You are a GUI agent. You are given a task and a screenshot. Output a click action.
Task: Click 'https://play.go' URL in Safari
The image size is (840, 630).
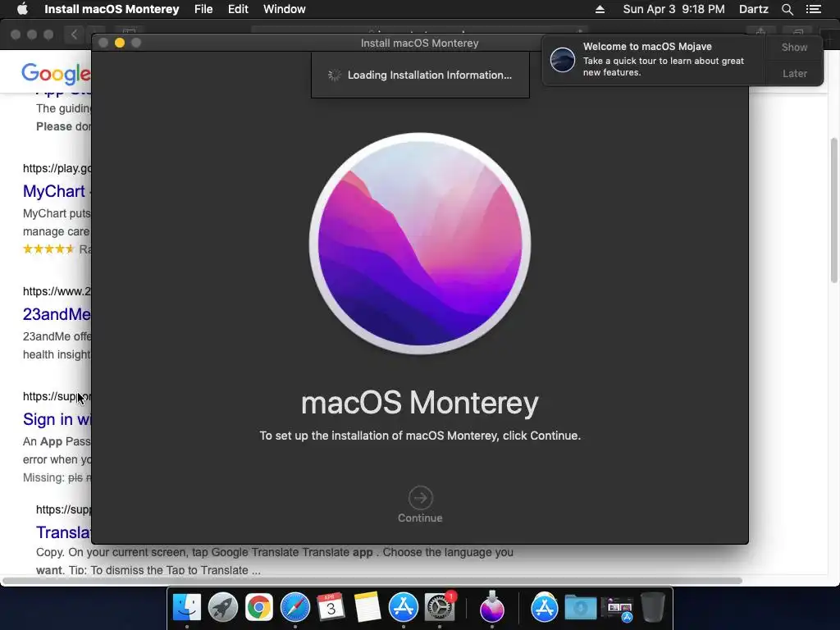[57, 168]
